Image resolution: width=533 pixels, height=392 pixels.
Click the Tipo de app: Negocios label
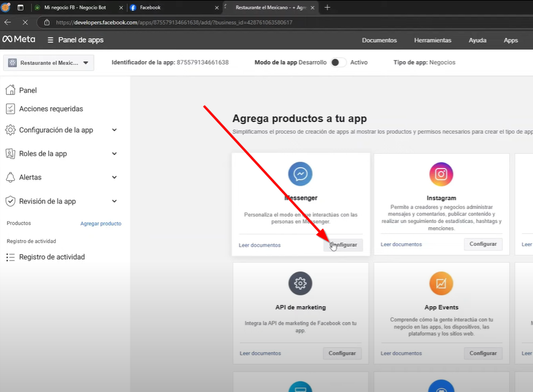424,62
